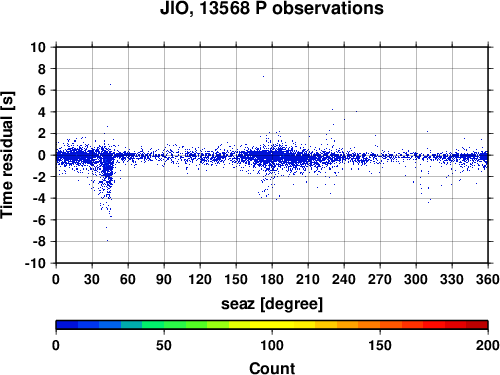The width and height of the screenshot is (500, 375).
Task: Click the dark blue colorbar segment at 0
Action: coord(67,325)
